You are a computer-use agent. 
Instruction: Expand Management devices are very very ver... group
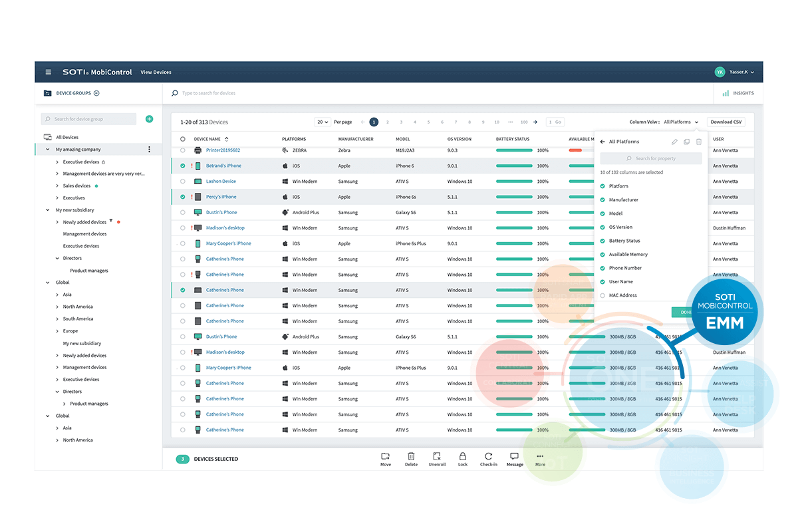[57, 174]
